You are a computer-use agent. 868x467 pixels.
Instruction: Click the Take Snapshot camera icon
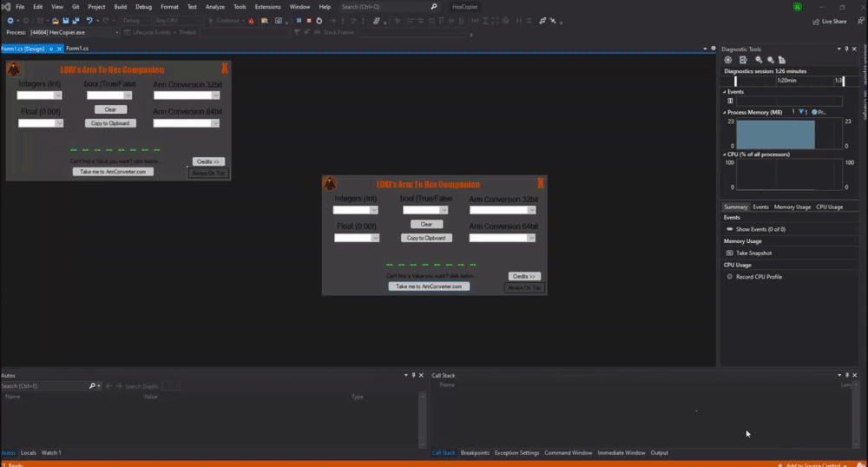point(730,253)
